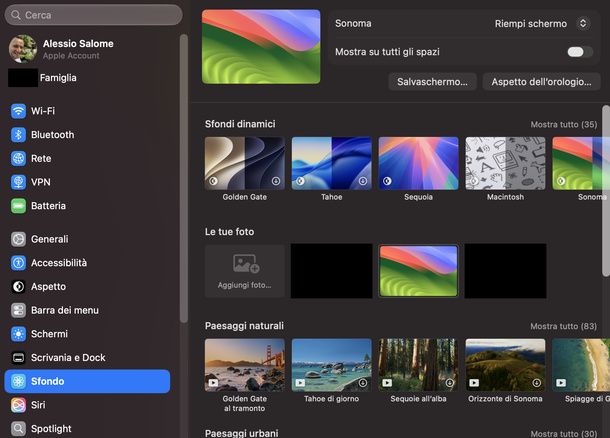The width and height of the screenshot is (610, 438).
Task: Click the Sfondi dinamici section heading
Action: pyautogui.click(x=240, y=124)
